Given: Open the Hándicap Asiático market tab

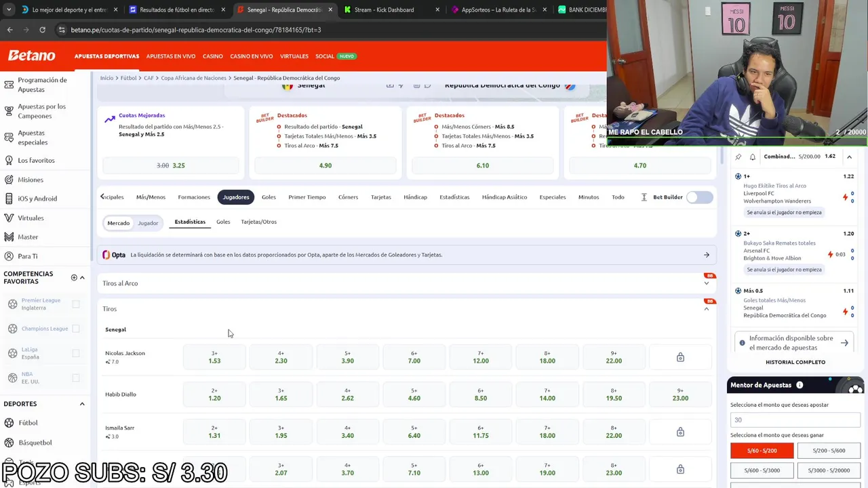Looking at the screenshot, I should click(505, 197).
